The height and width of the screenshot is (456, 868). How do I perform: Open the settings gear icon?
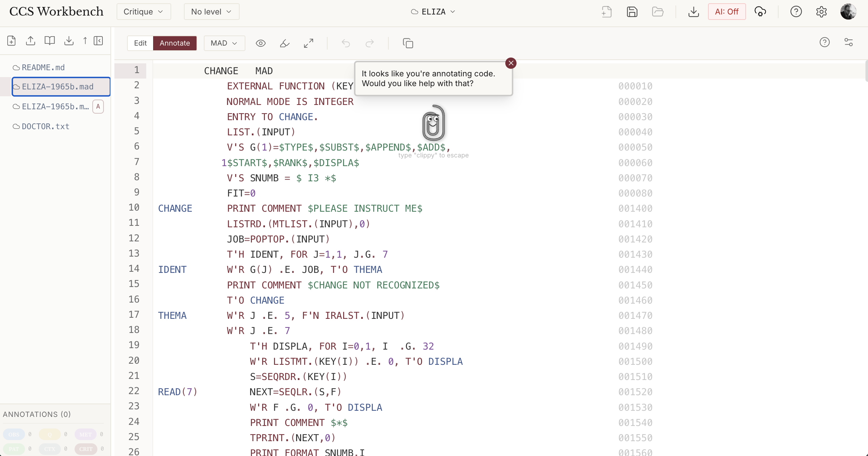pos(821,12)
